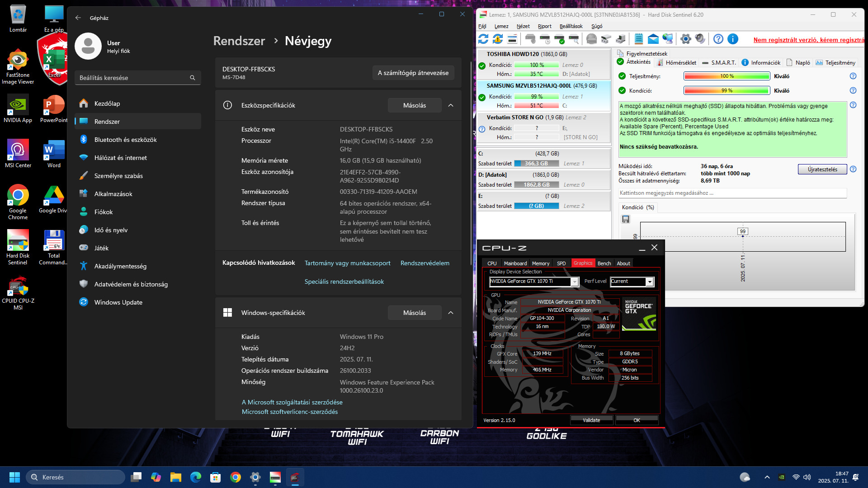This screenshot has height=488, width=868.
Task: Click the Újratesztelés button
Action: 822,169
